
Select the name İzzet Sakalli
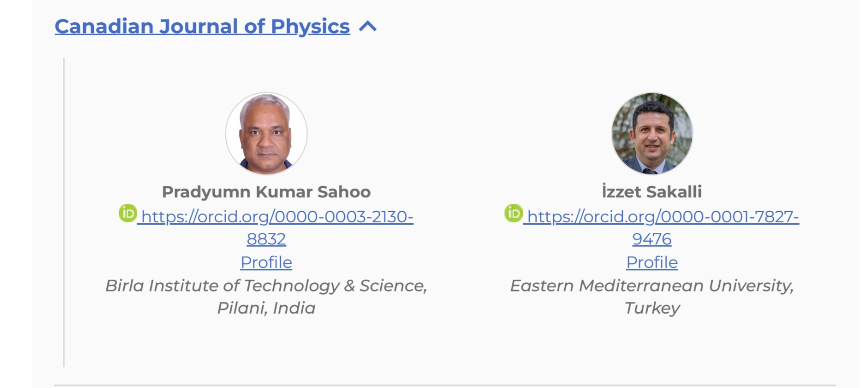point(652,192)
